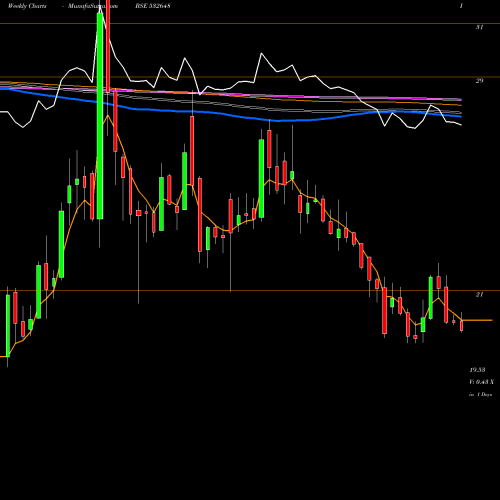This screenshot has width=500, height=500.
Task: Click the price axis label 21
Action: (479, 295)
